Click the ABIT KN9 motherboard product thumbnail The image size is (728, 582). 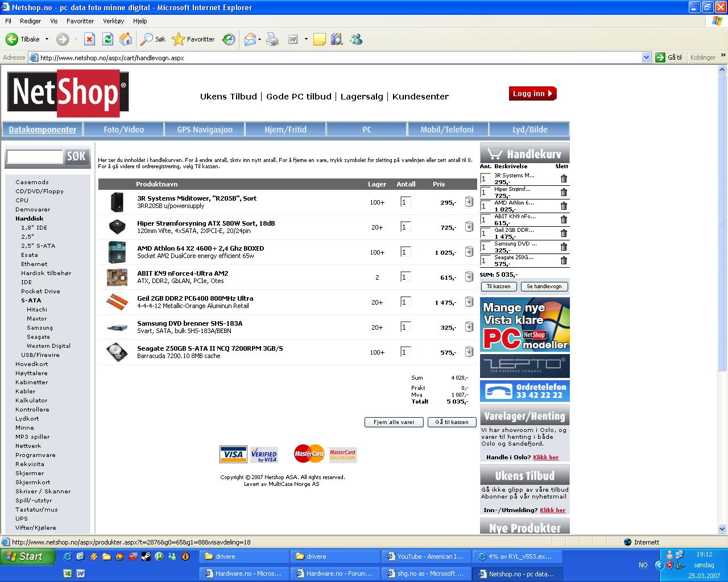point(117,277)
